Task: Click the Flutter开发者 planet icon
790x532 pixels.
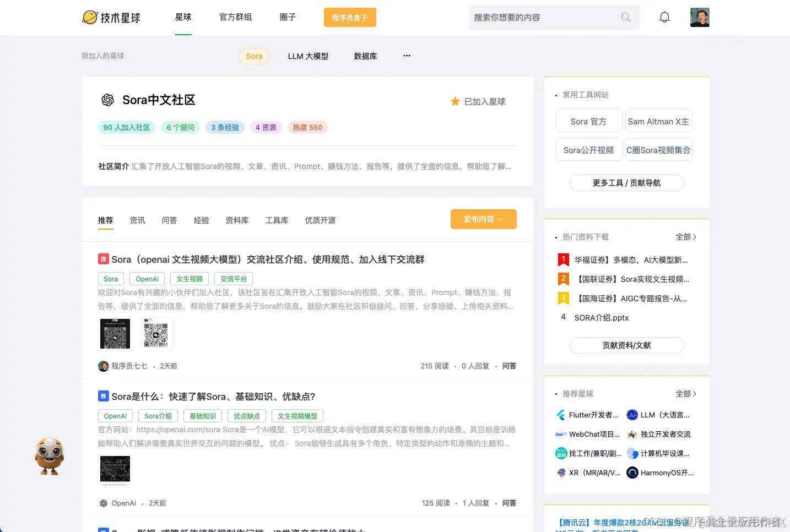Action: (x=561, y=415)
